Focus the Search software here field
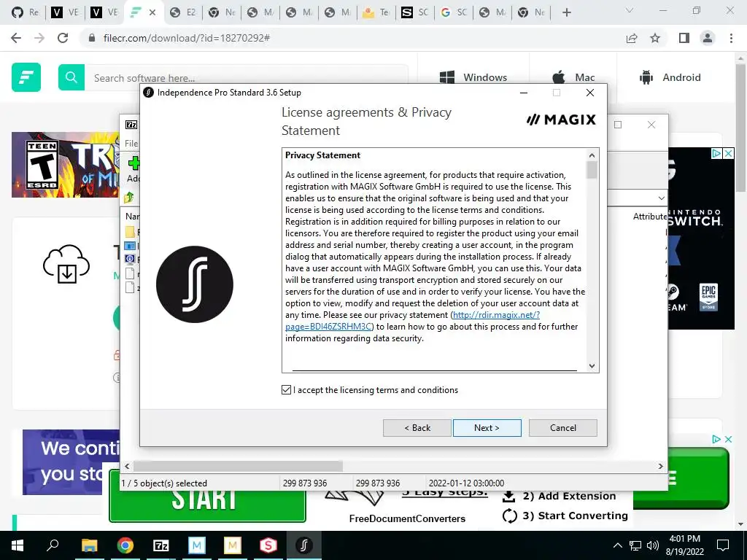 (x=247, y=78)
